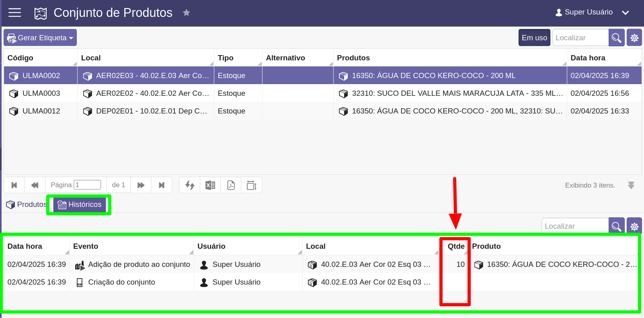
Task: Focus the top Localizar search field
Action: (580, 37)
